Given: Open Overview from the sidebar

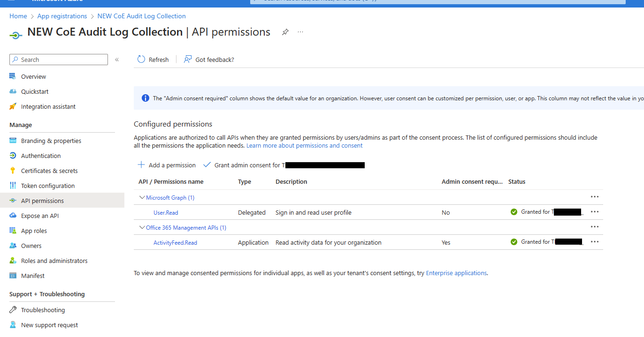Looking at the screenshot, I should pyautogui.click(x=33, y=76).
